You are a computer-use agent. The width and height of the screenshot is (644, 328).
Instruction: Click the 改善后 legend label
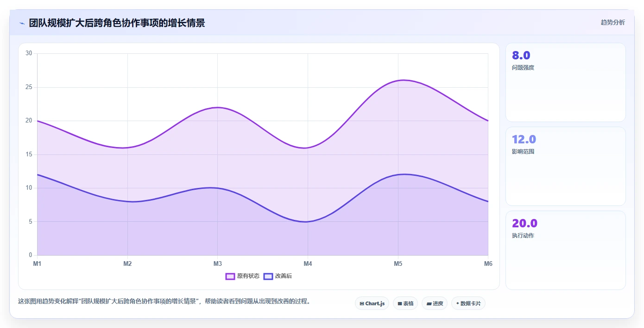click(284, 276)
